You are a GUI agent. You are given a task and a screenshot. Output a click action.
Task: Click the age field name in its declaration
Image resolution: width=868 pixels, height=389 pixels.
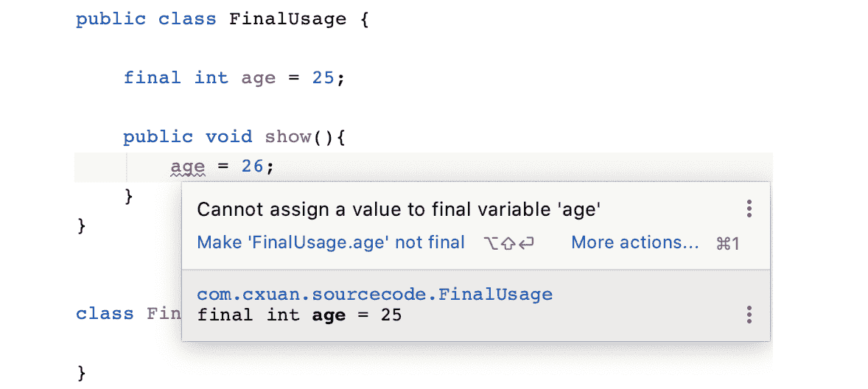coord(258,78)
